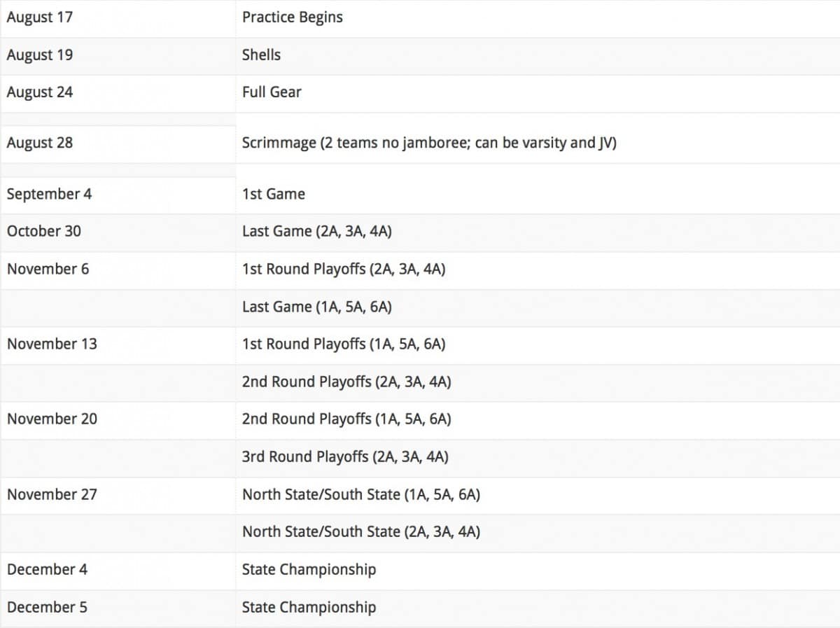Select the Practice Begins entry

[x=293, y=18]
